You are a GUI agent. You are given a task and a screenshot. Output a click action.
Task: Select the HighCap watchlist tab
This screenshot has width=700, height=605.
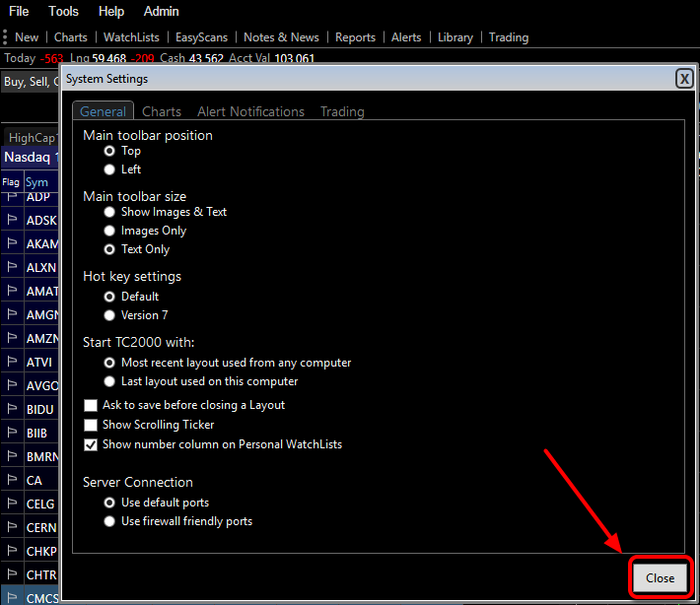(x=32, y=137)
